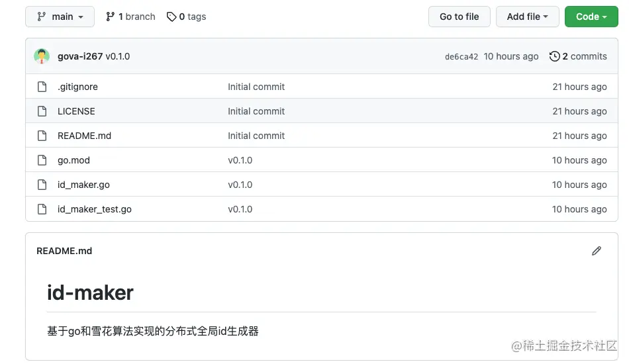Open the green Code dropdown

pyautogui.click(x=591, y=17)
